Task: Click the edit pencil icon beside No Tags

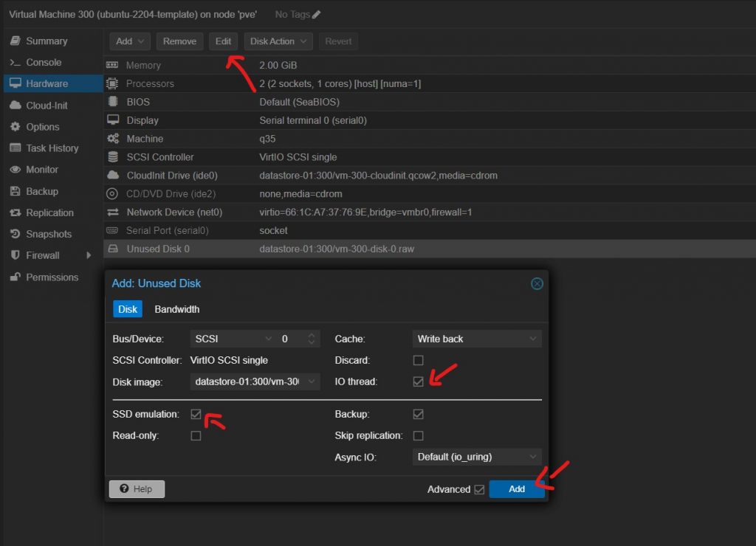Action: coord(317,15)
